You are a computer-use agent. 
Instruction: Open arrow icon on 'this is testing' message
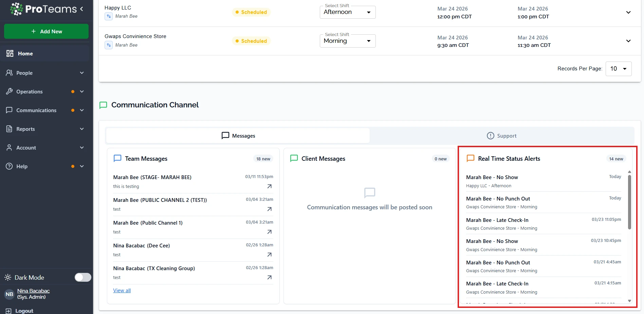pyautogui.click(x=269, y=186)
